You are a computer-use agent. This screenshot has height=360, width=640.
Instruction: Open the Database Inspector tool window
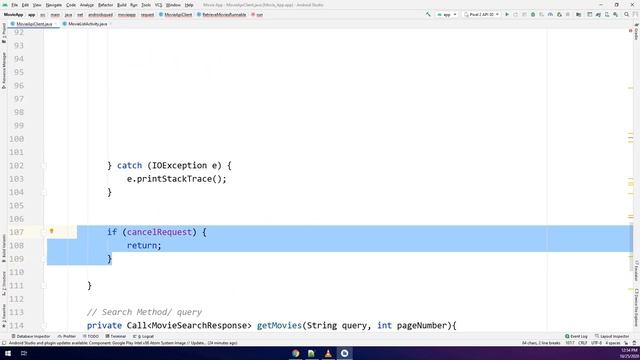coord(31,336)
